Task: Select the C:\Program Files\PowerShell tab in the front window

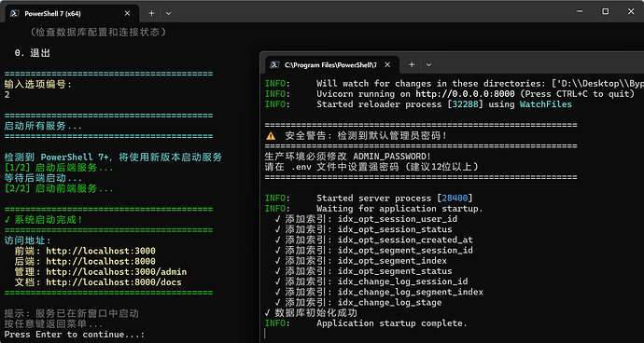Action: pyautogui.click(x=332, y=65)
